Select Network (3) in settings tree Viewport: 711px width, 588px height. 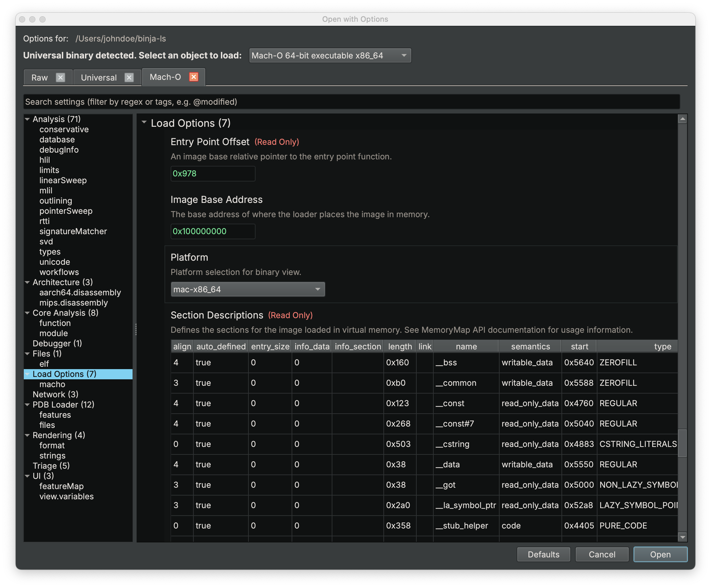point(55,395)
